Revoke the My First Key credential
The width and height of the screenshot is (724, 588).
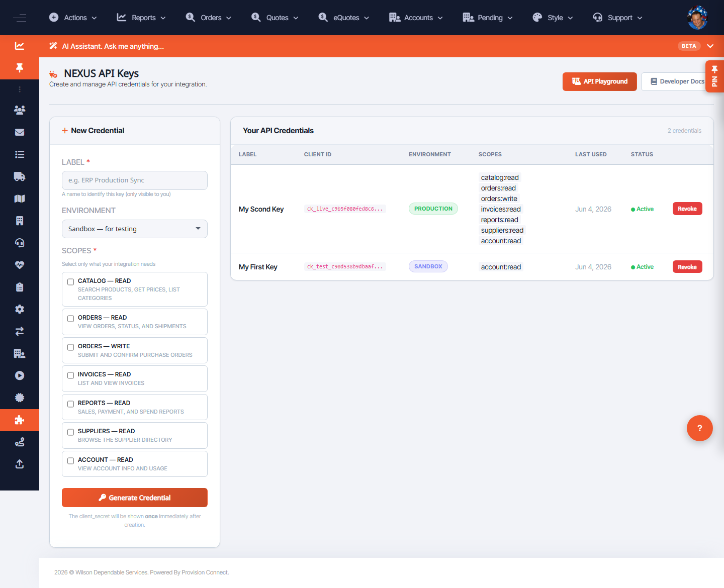[687, 267]
